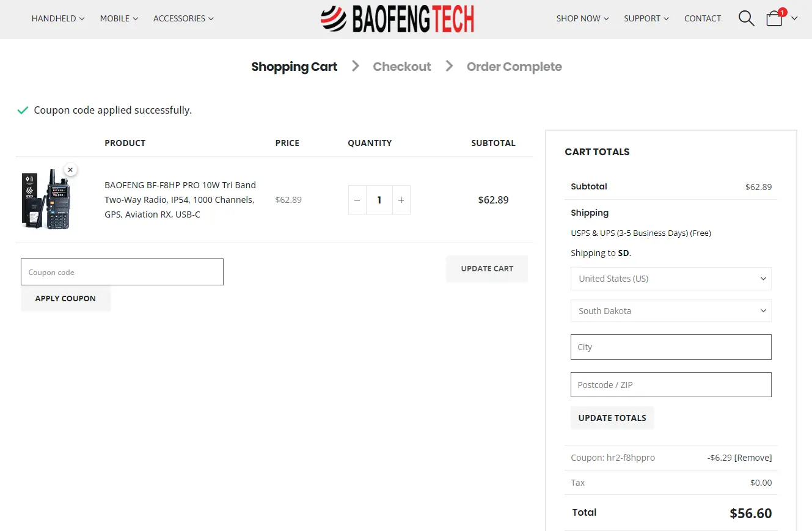Open the search magnifier icon
The height and width of the screenshot is (531, 812).
[746, 18]
